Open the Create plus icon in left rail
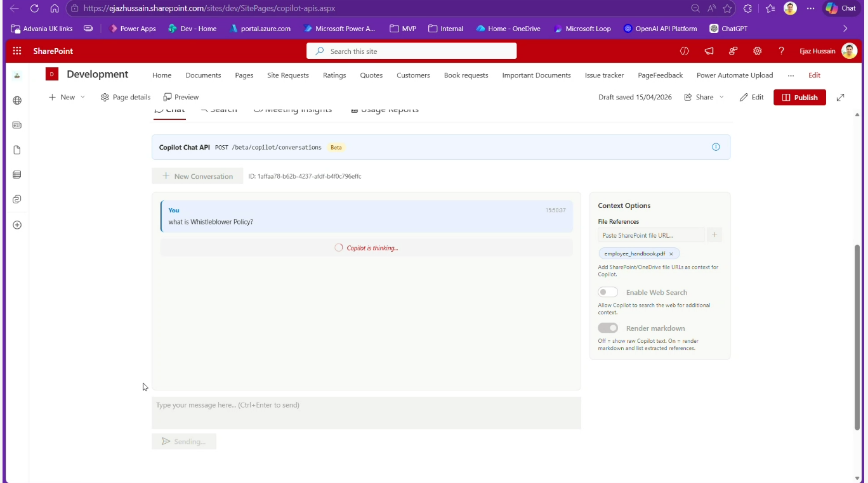The width and height of the screenshot is (868, 483). [x=17, y=225]
